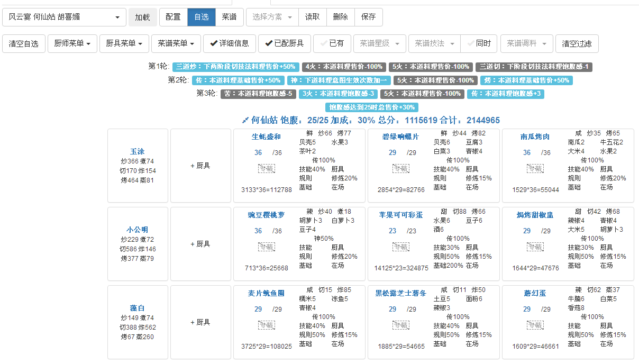The width and height of the screenshot is (639, 364).
Task: Expand the 菜谱菜单 dropdown
Action: click(176, 43)
